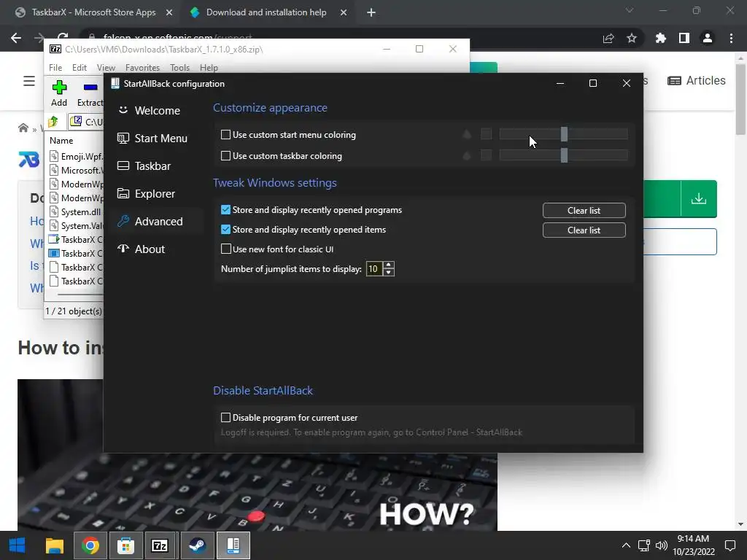Image resolution: width=747 pixels, height=560 pixels.
Task: Uncheck store recently opened items
Action: [x=226, y=229]
